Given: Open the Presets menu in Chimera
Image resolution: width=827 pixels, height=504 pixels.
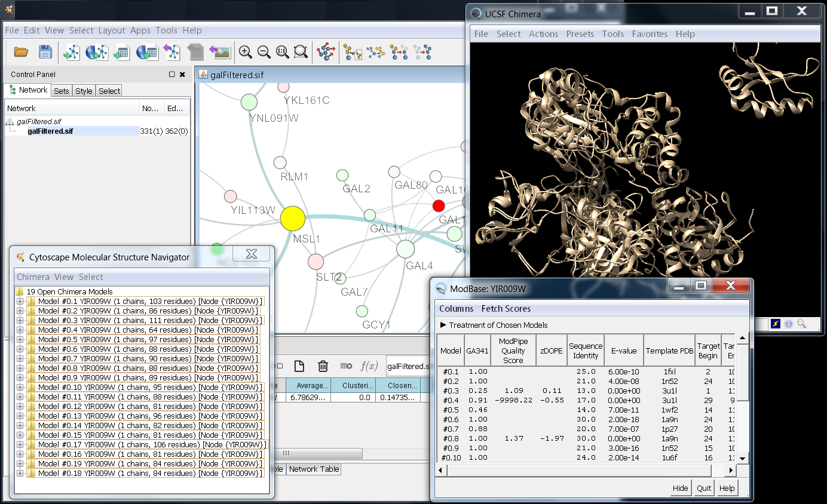Looking at the screenshot, I should [x=580, y=34].
